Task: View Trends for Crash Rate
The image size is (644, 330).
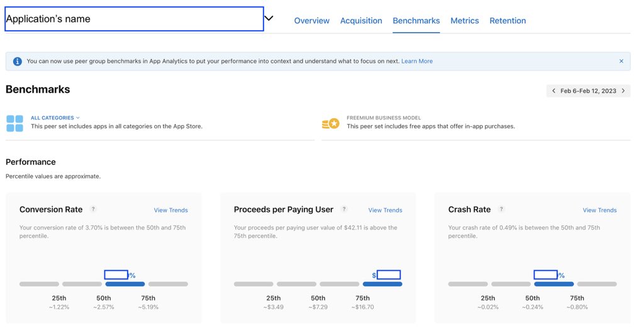Action: point(599,210)
